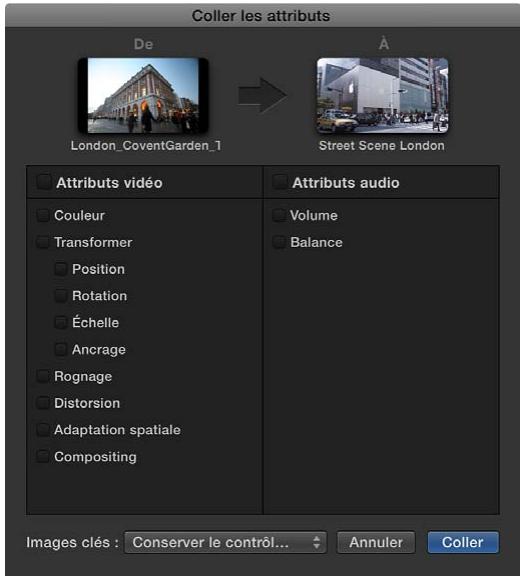Click the Street Scene London clip name
520x576 pixels.
coord(382,145)
